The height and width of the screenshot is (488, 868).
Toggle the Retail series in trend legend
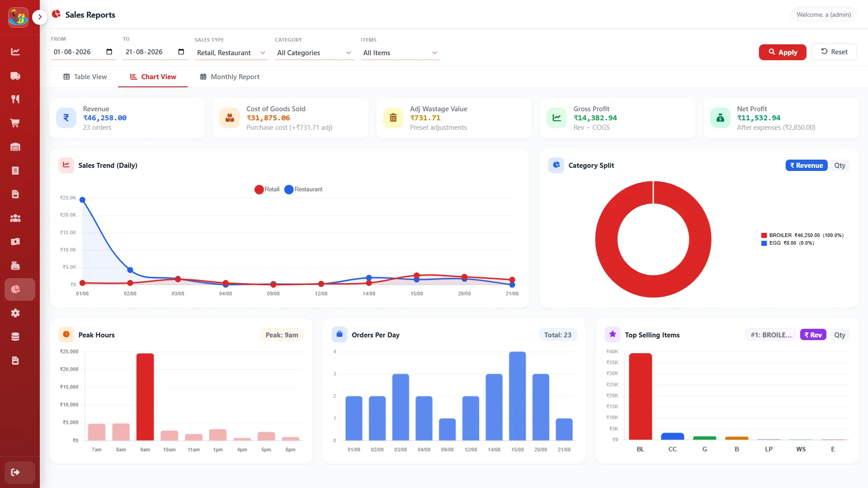[x=267, y=190]
